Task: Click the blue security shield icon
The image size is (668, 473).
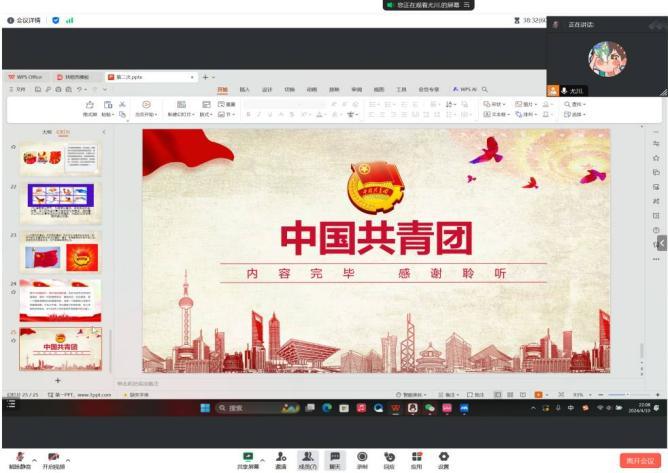Action: coord(55,20)
